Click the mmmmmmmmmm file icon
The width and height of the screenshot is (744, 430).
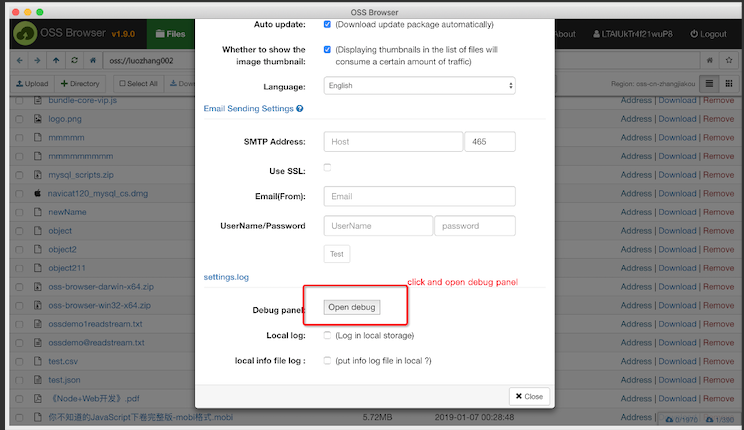pyautogui.click(x=38, y=156)
